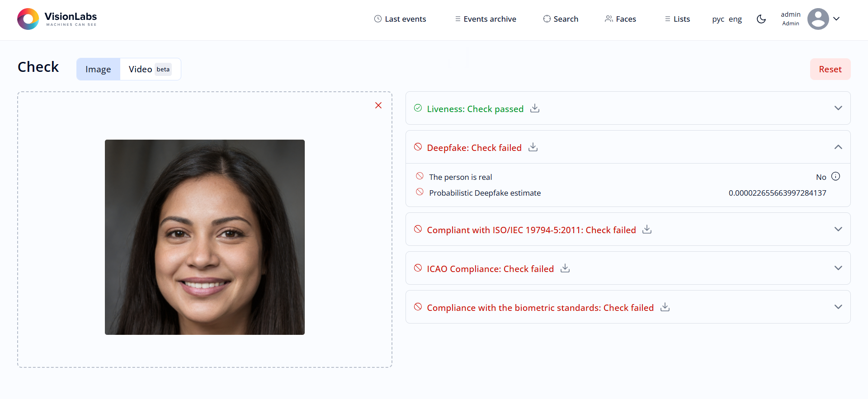Download the Deepfake check report
Viewport: 868px width, 399px height.
point(533,147)
